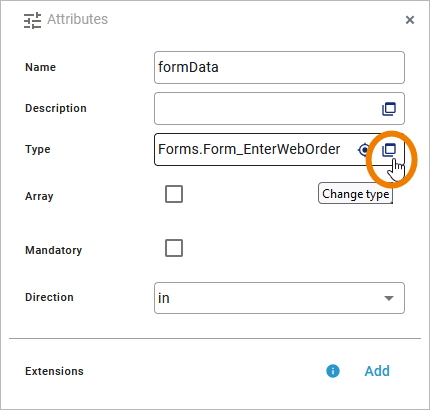Close the Attributes panel
Image resolution: width=430 pixels, height=410 pixels.
coord(410,20)
